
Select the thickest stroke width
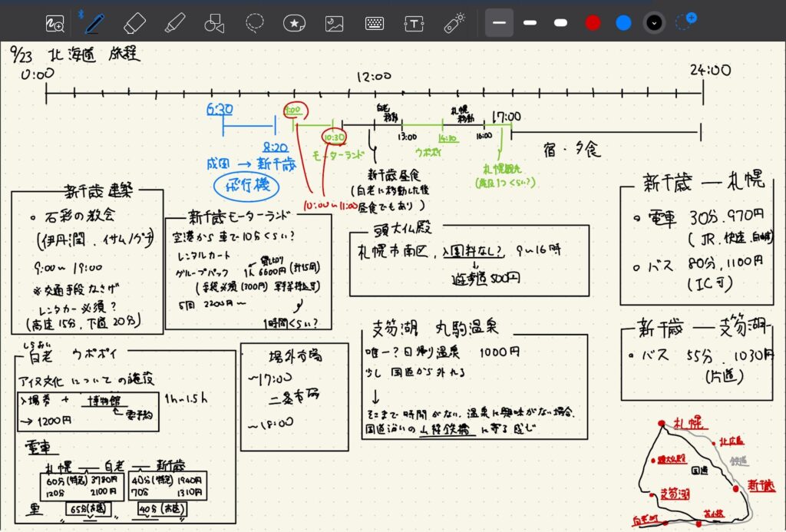(x=561, y=23)
